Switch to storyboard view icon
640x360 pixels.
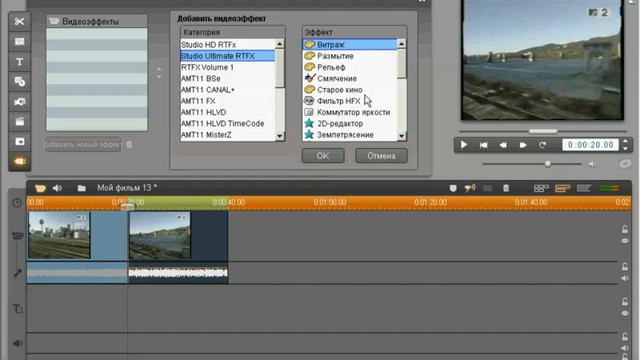click(x=541, y=188)
